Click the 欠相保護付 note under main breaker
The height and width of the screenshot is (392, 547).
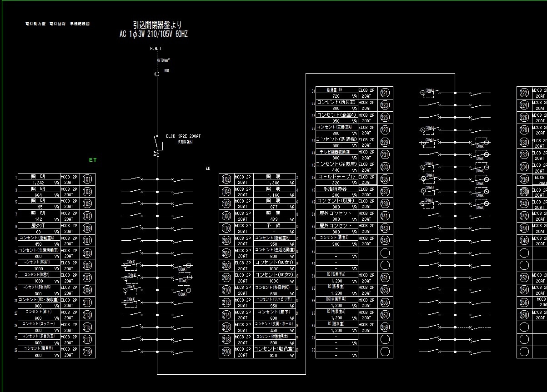tap(185, 142)
